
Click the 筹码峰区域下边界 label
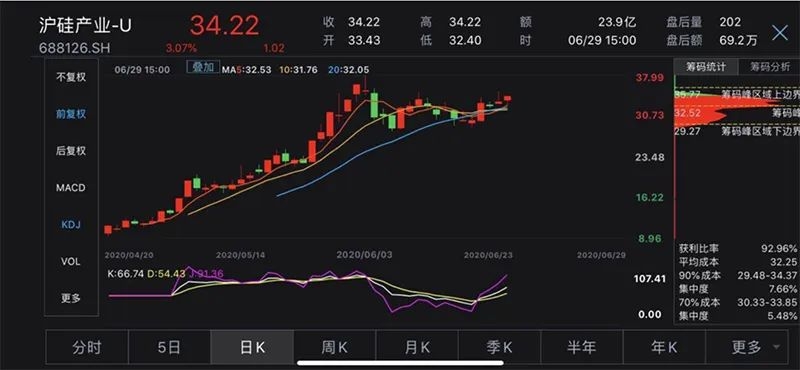pyautogui.click(x=760, y=131)
